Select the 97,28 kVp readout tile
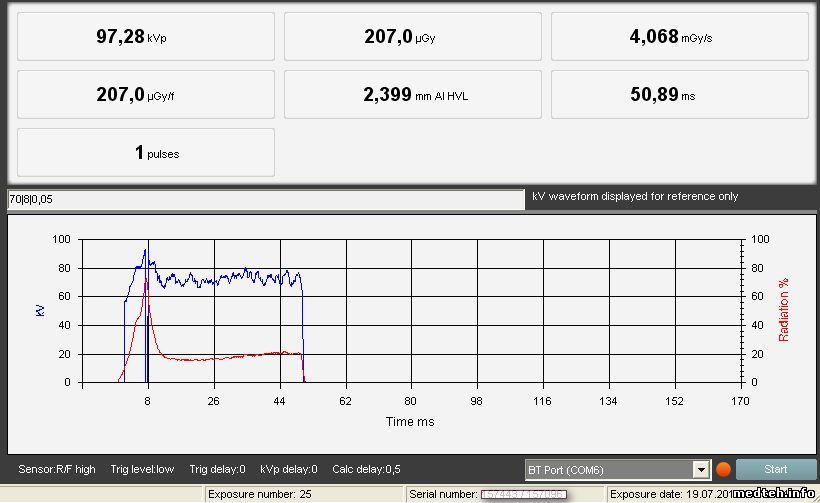The image size is (820, 503). (146, 37)
